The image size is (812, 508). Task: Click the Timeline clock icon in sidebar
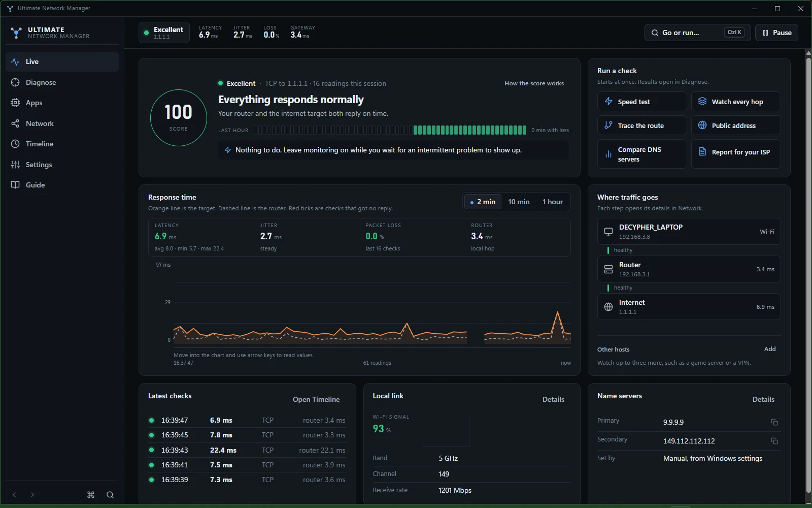tap(15, 144)
